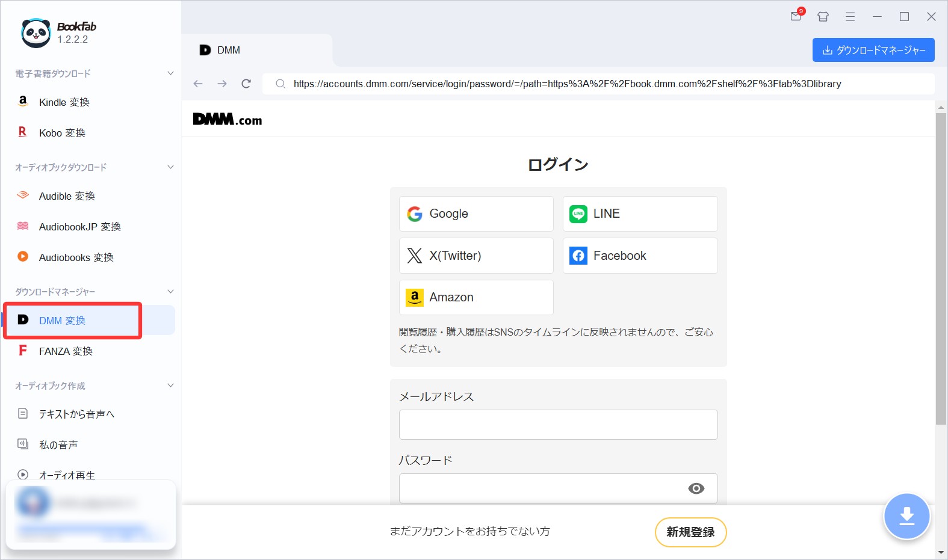Reload the page with the refresh icon
The image size is (948, 560).
[246, 84]
